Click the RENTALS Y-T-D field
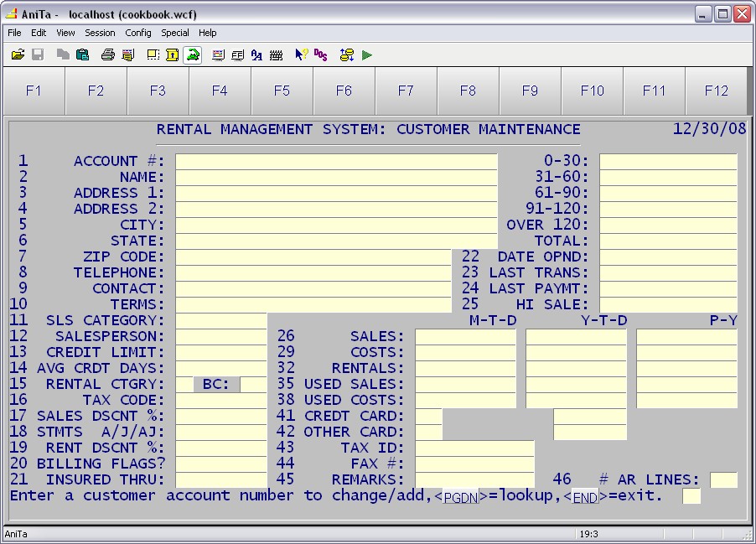The width and height of the screenshot is (756, 544). click(576, 369)
